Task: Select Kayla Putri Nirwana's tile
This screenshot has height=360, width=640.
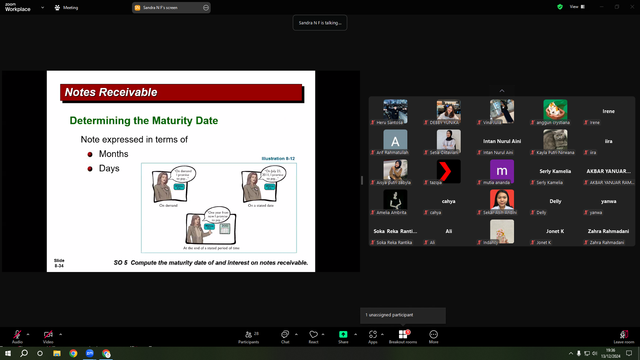Action: (555, 142)
